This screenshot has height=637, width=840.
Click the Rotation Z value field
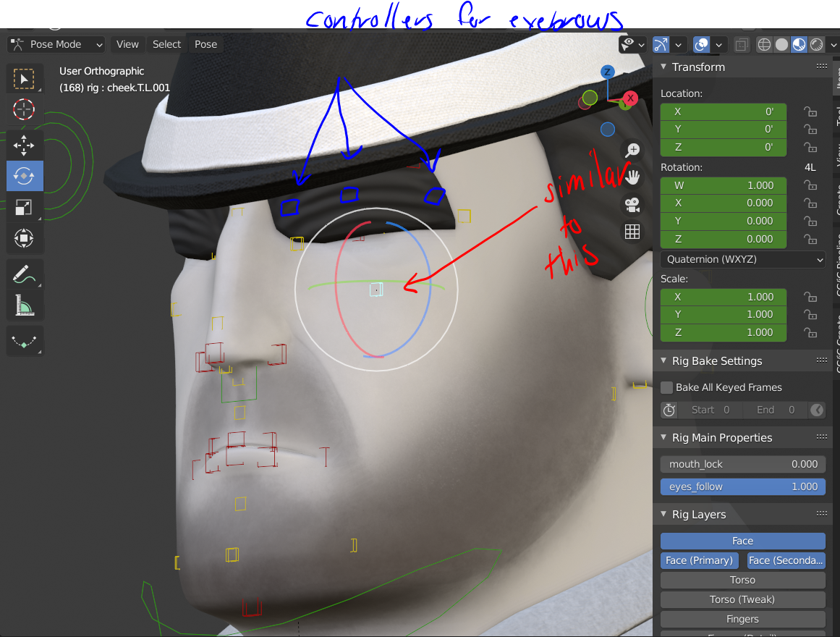(x=724, y=239)
